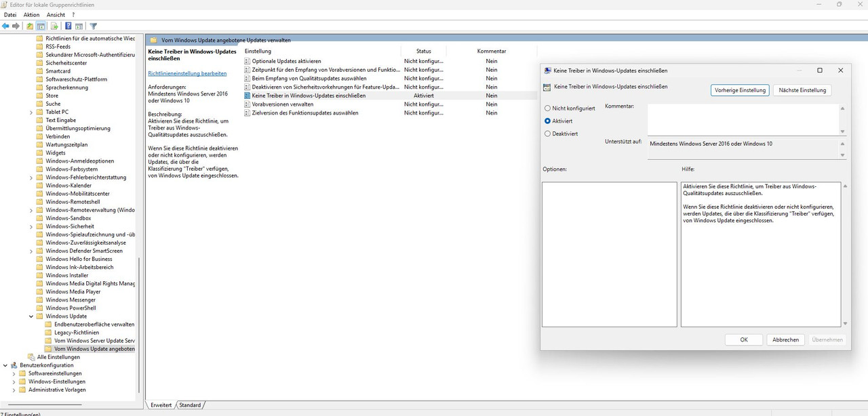The height and width of the screenshot is (416, 868).
Task: Select the 'Nicht konfiguriert' radio button
Action: click(x=548, y=108)
